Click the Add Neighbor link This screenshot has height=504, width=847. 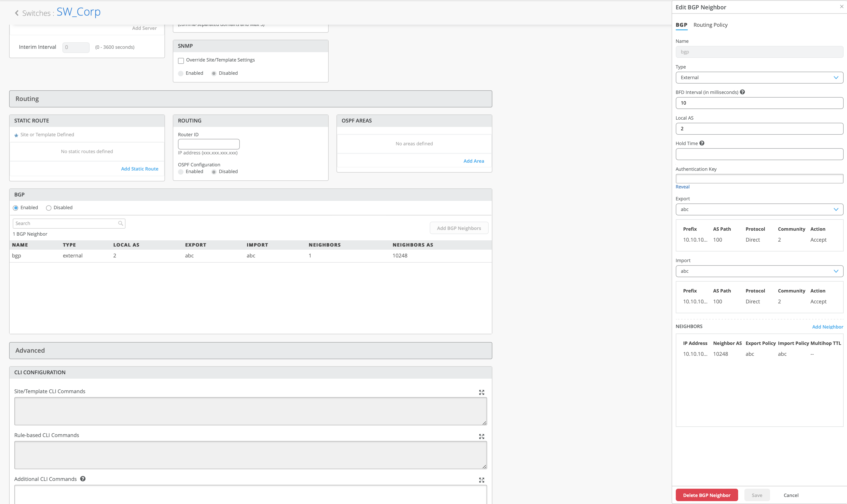coord(827,327)
